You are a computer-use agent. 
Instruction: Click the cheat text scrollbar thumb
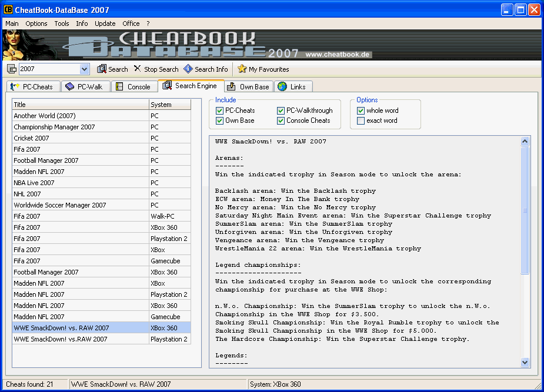point(525,210)
